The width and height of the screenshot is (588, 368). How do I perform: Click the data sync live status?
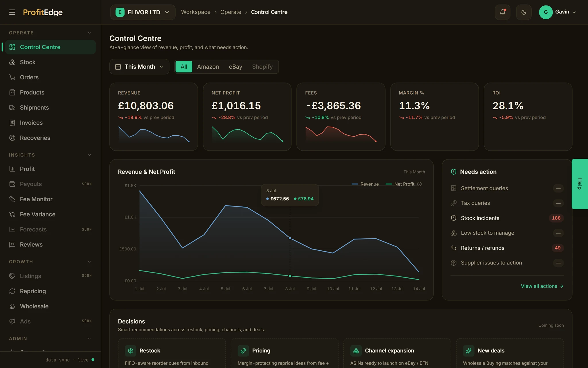pyautogui.click(x=70, y=360)
